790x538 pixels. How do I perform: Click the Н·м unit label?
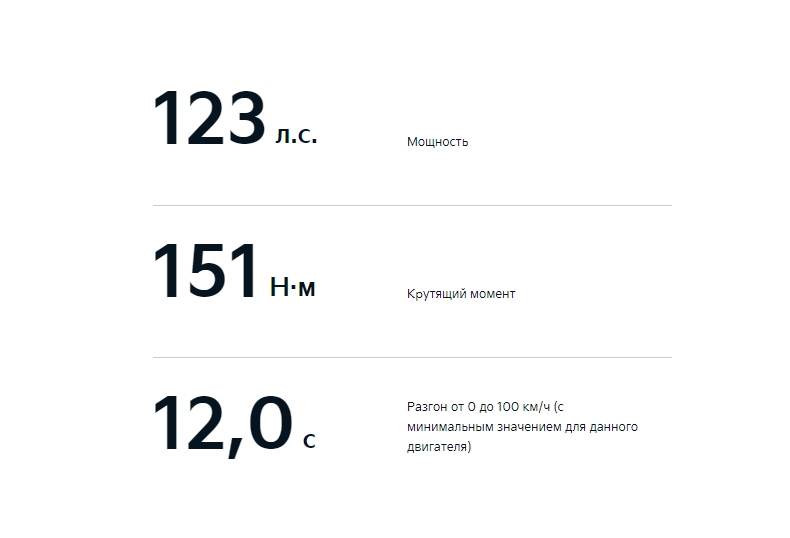pos(293,287)
